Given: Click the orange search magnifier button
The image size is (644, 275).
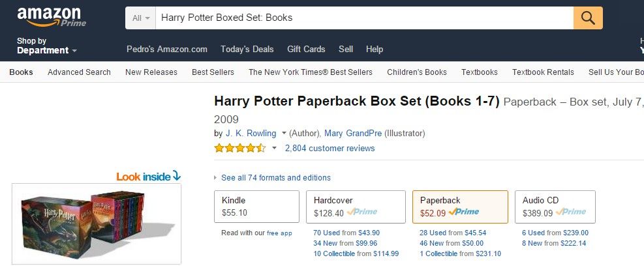Looking at the screenshot, I should tap(588, 18).
